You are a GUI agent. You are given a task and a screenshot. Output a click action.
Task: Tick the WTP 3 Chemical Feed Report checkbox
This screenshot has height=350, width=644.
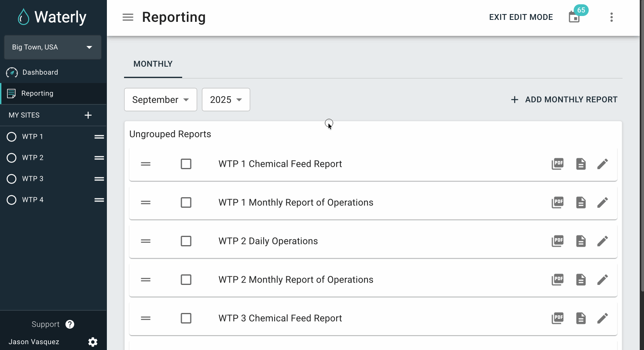186,318
